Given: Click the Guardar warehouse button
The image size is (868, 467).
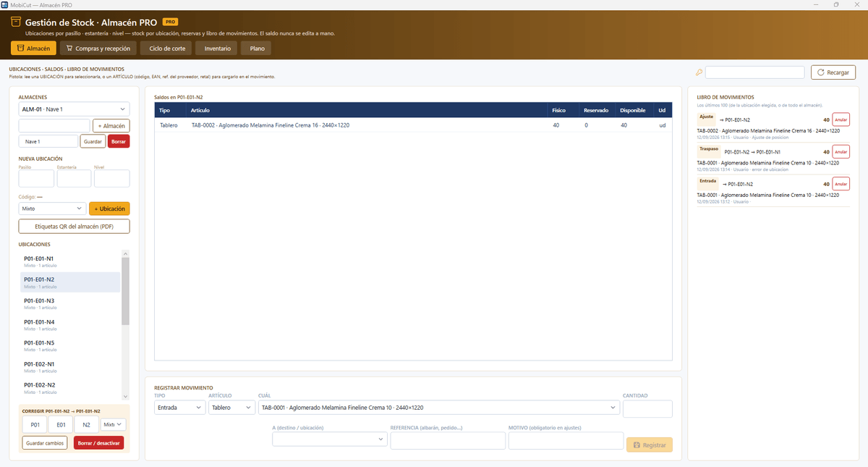Looking at the screenshot, I should [93, 141].
